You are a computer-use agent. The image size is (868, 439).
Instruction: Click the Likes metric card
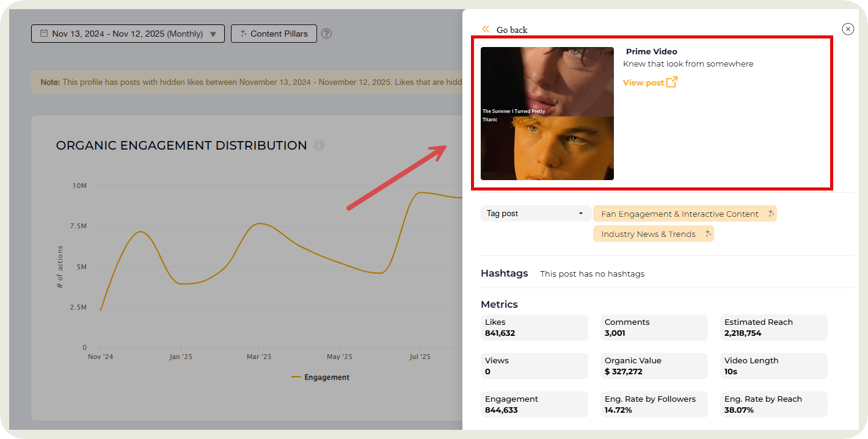click(x=534, y=327)
